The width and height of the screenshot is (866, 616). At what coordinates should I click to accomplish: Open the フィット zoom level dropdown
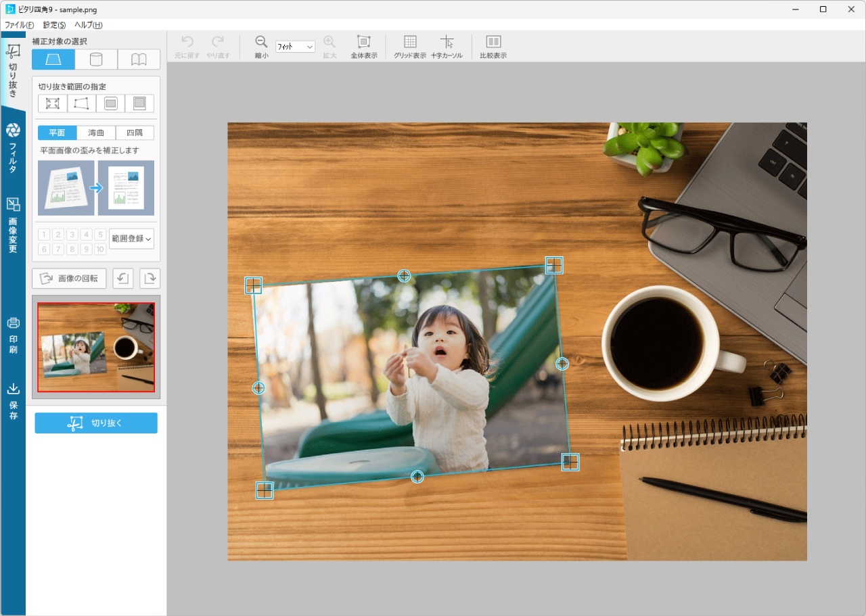coord(296,47)
